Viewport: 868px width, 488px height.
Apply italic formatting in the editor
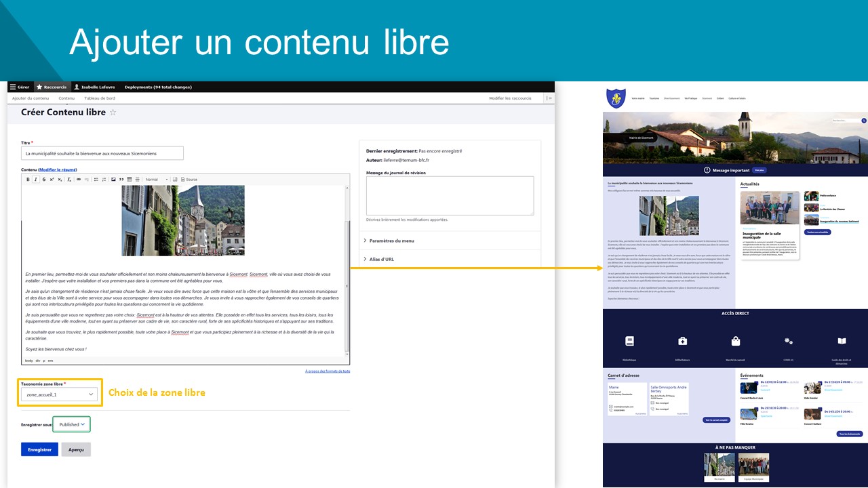coord(36,180)
